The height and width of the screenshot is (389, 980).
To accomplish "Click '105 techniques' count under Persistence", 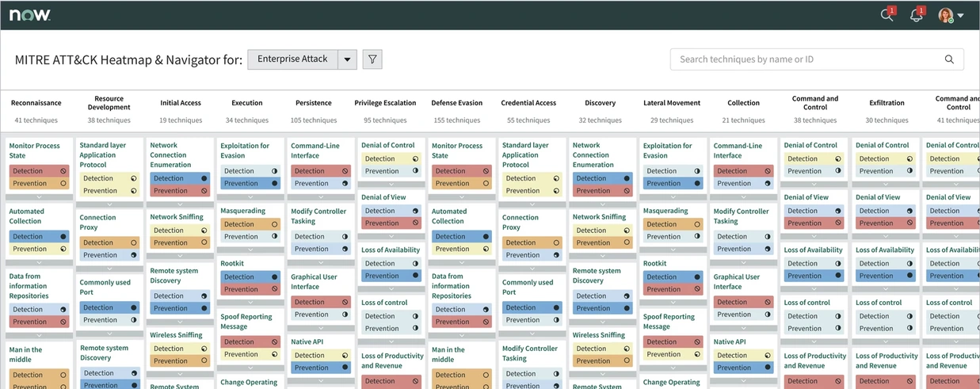I will [314, 120].
